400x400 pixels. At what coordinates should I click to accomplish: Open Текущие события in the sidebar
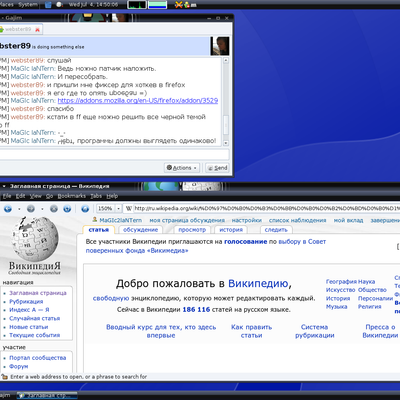tap(34, 335)
